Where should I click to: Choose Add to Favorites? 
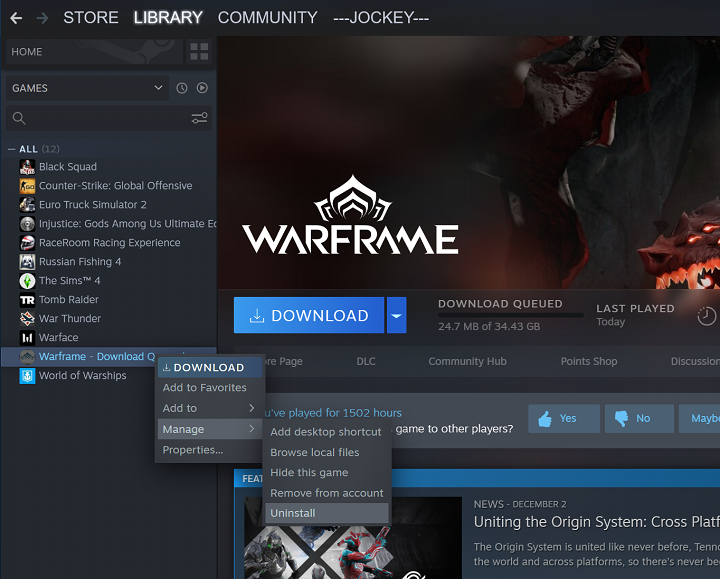point(209,388)
